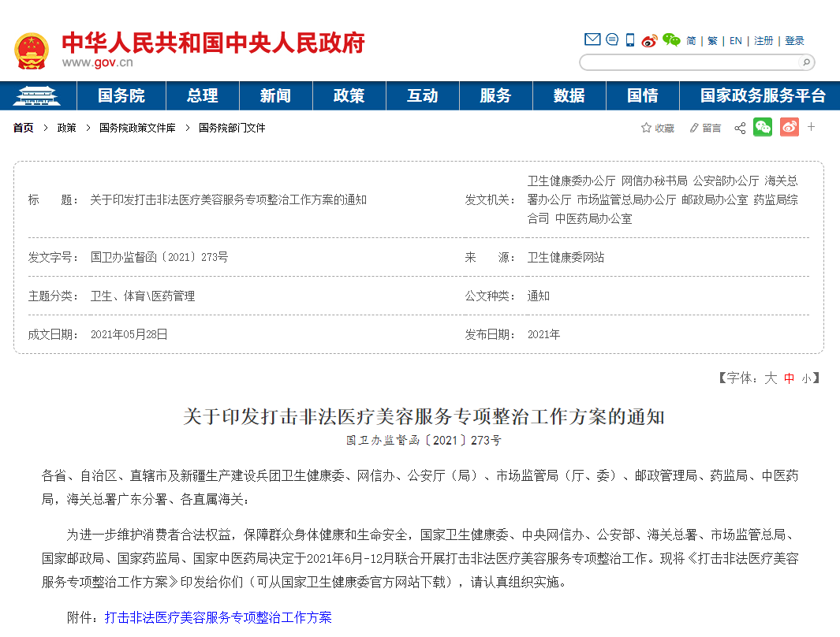
Task: Select medium font size 中
Action: [x=790, y=378]
